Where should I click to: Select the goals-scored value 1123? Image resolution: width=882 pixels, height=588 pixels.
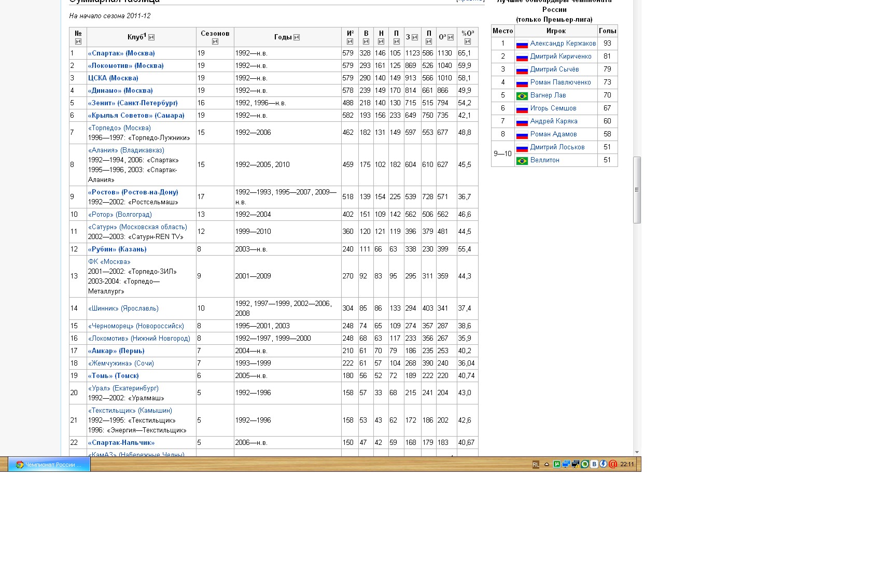click(x=412, y=53)
